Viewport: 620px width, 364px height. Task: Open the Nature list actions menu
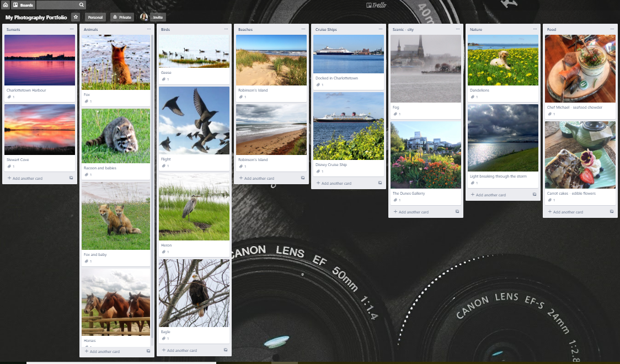(535, 29)
